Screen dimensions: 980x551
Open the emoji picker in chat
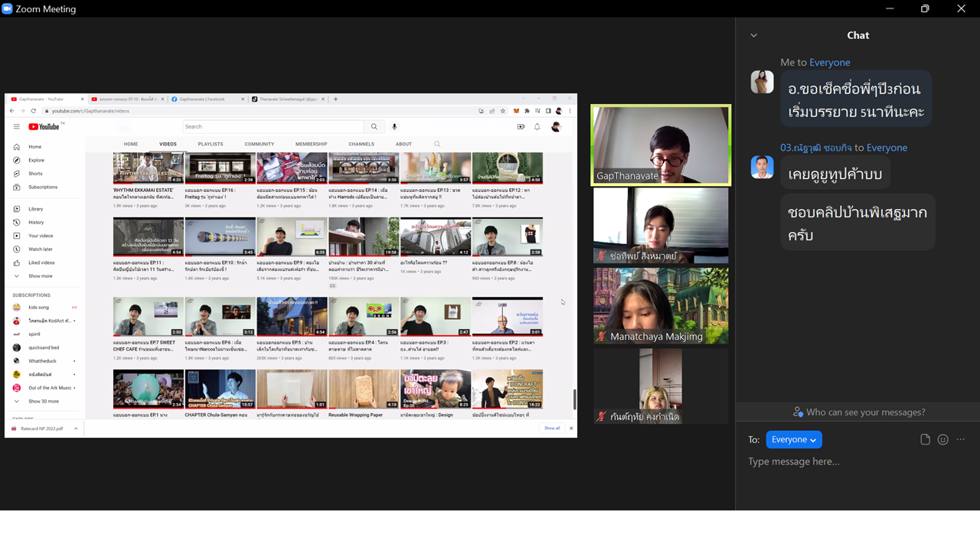coord(943,439)
